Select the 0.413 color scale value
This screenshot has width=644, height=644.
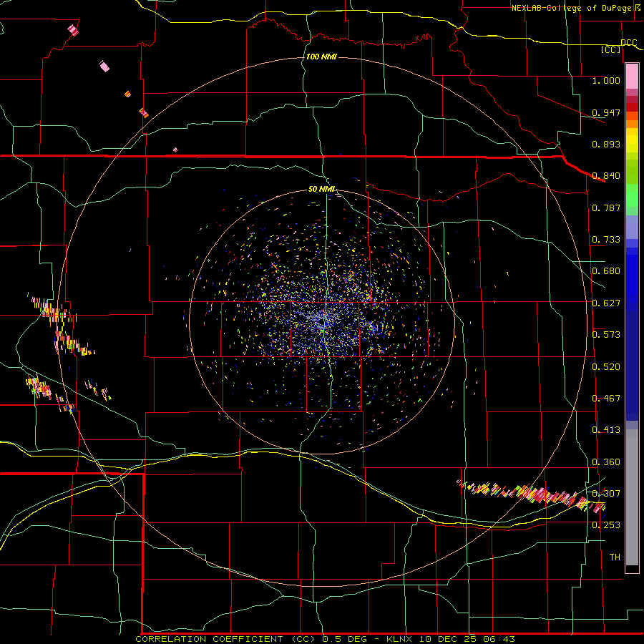click(x=606, y=430)
